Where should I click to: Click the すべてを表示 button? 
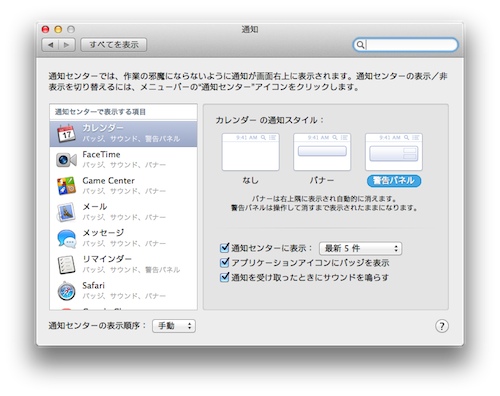tap(114, 45)
